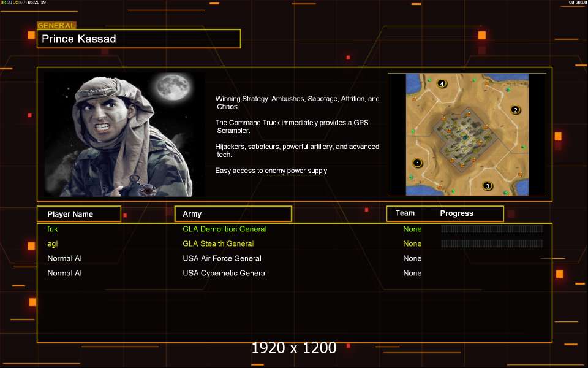This screenshot has width=588, height=368.
Task: Click the team value None for fuk
Action: pos(412,229)
